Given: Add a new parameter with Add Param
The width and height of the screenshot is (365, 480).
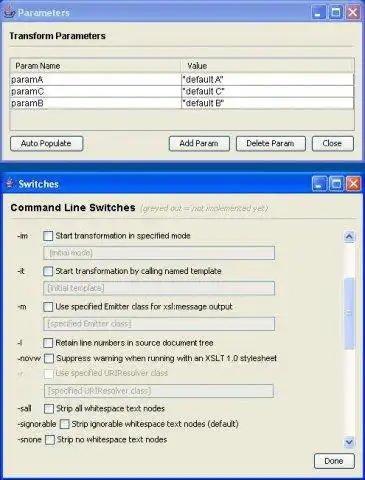Looking at the screenshot, I should pyautogui.click(x=199, y=144).
